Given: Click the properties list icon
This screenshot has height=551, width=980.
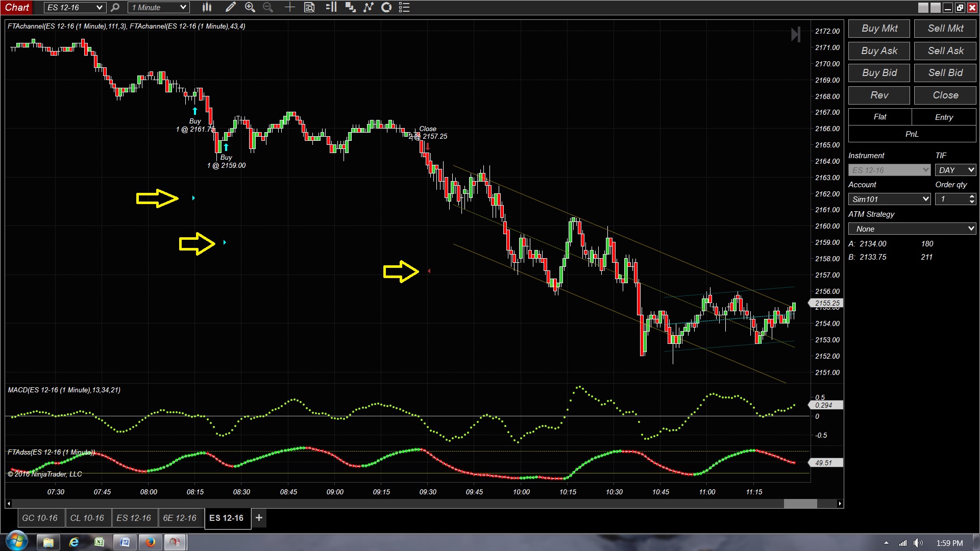Looking at the screenshot, I should tap(404, 7).
